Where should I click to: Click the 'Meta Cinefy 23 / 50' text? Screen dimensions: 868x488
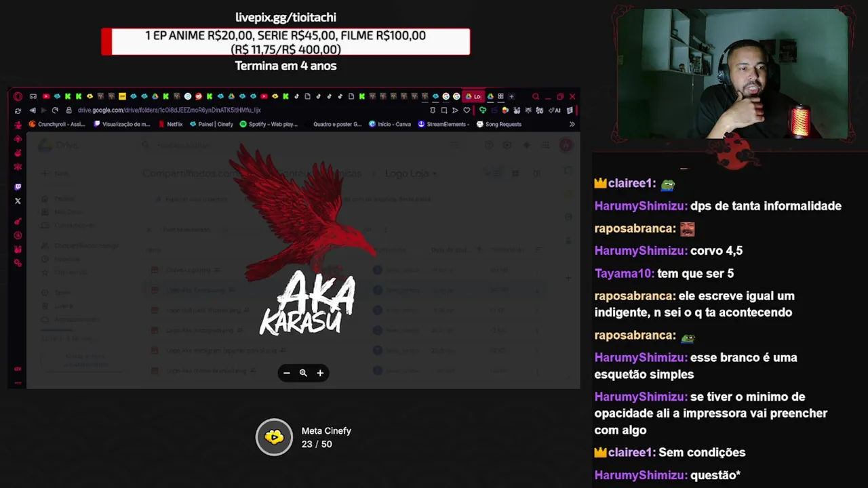(326, 437)
